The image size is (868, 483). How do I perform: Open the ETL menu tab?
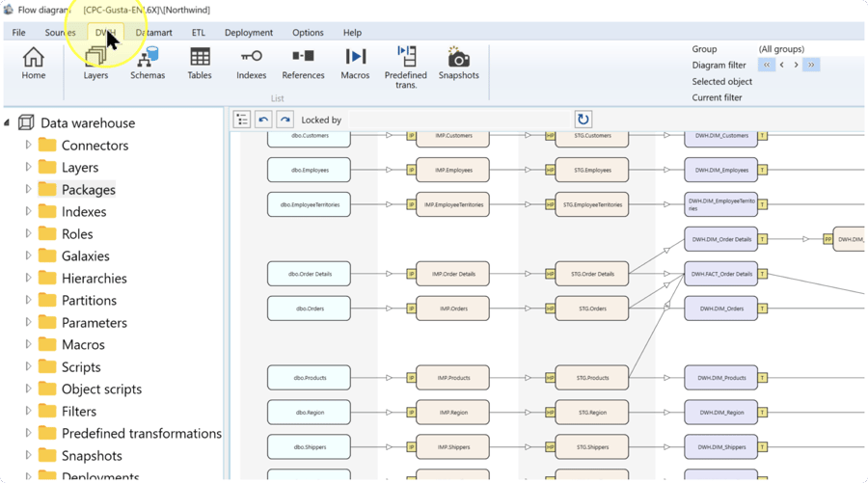point(198,32)
